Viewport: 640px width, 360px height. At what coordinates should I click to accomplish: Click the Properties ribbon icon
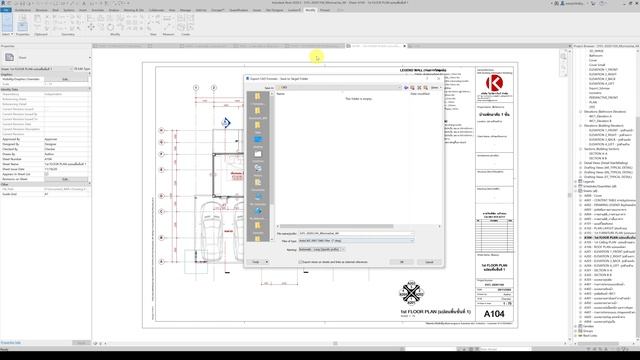[22, 26]
